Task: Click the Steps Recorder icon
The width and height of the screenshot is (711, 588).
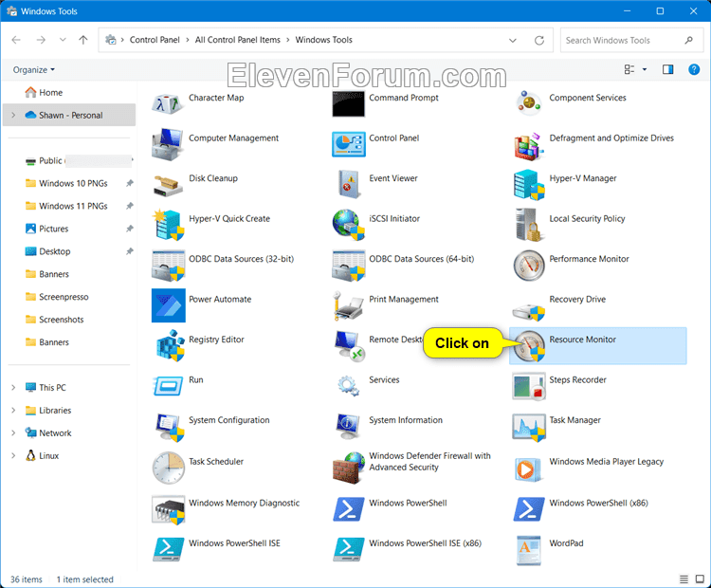Action: [x=529, y=386]
